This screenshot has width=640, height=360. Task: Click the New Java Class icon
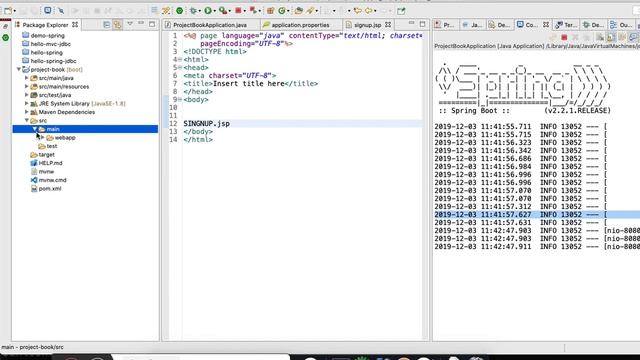[282, 11]
